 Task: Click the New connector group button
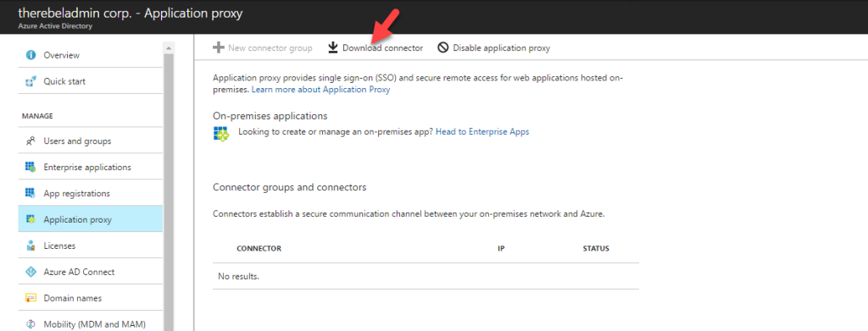point(263,48)
